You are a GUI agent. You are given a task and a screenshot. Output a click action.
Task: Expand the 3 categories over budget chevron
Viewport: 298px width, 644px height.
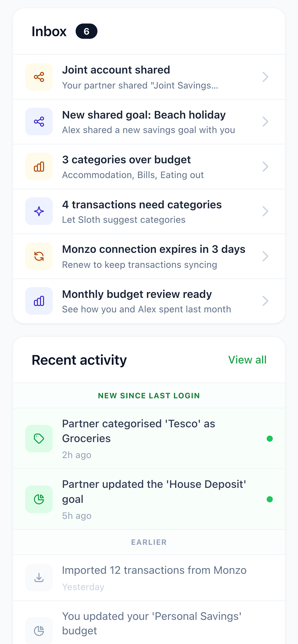pyautogui.click(x=265, y=167)
